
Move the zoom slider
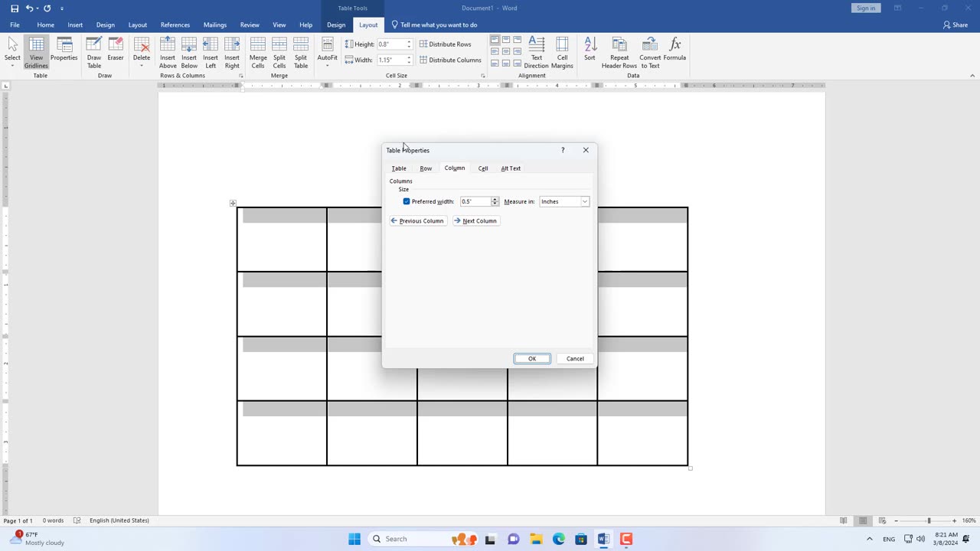tap(929, 520)
